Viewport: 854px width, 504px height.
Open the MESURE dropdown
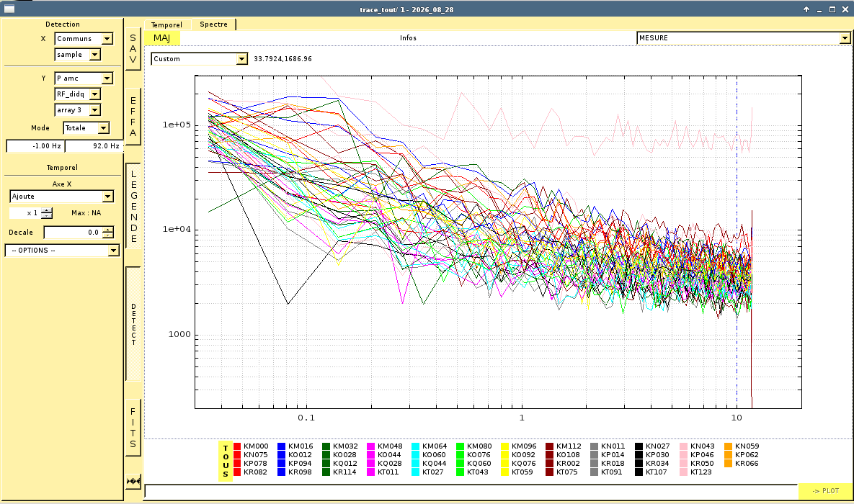click(744, 38)
